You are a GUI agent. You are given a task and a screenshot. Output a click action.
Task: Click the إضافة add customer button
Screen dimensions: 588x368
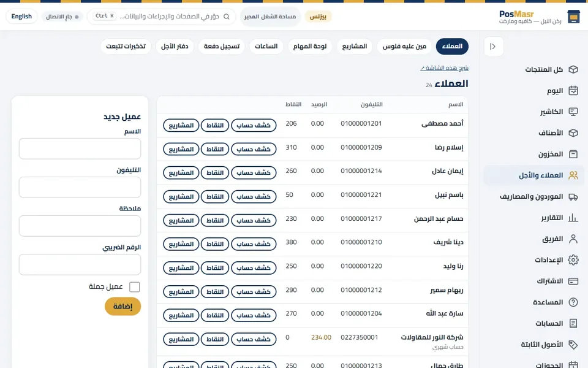(123, 307)
